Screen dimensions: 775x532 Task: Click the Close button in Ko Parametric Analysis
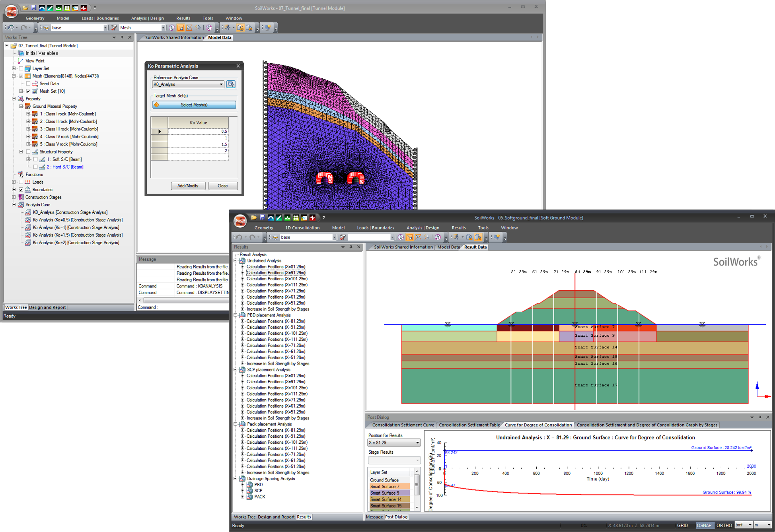222,186
